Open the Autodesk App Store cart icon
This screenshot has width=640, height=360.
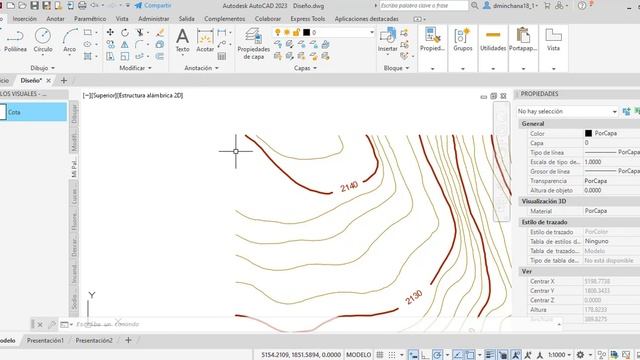pos(547,6)
